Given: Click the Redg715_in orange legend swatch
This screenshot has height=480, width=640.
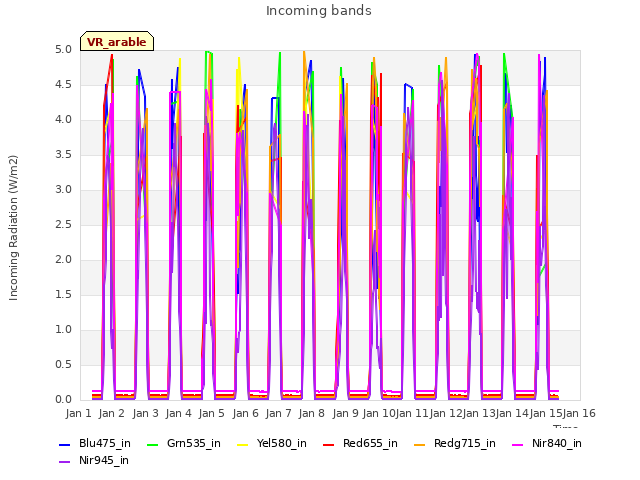Looking at the screenshot, I should pyautogui.click(x=420, y=444).
